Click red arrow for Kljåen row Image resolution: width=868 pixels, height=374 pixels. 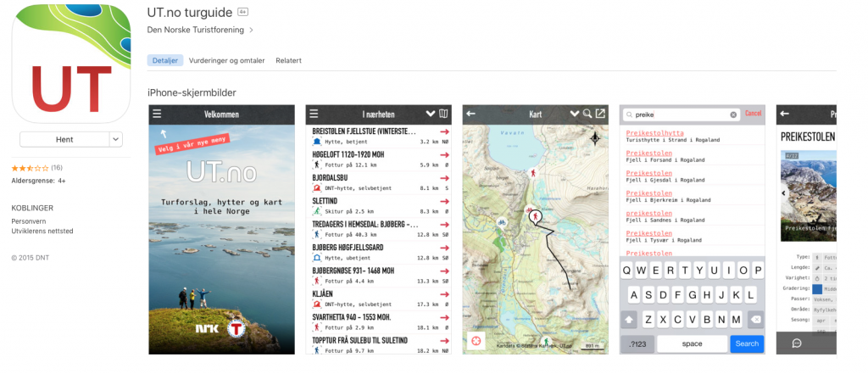coord(444,294)
